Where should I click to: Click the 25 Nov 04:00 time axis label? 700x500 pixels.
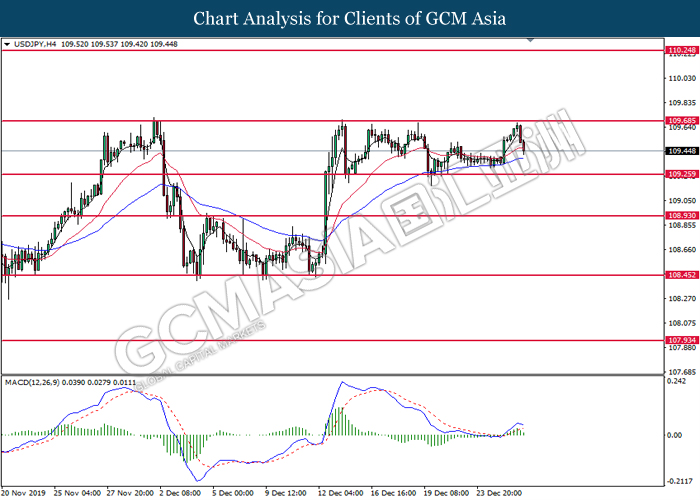77,493
